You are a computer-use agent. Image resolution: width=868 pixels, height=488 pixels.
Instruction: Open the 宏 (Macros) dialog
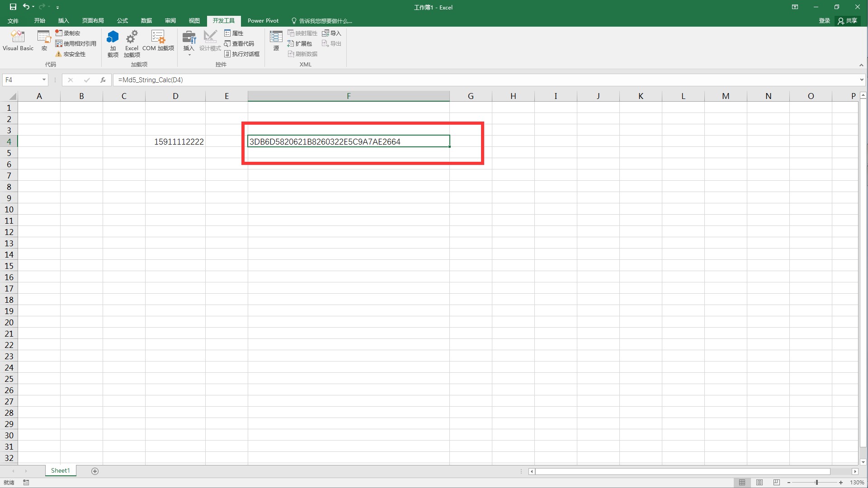coord(44,41)
